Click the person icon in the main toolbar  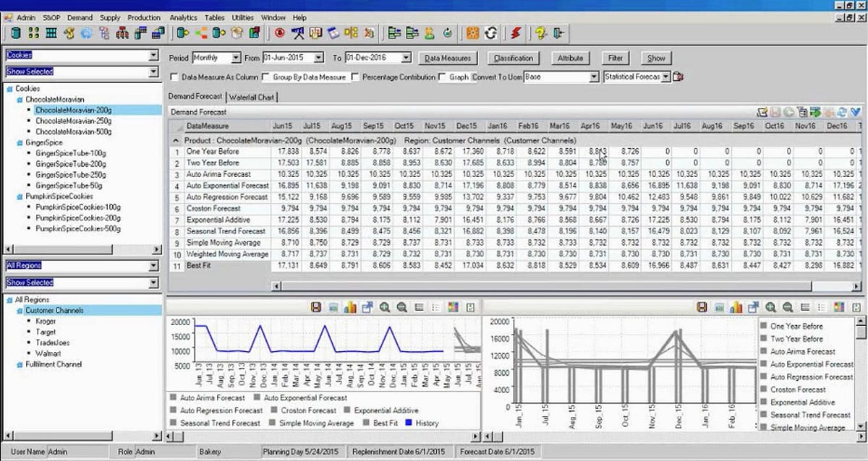(x=429, y=33)
